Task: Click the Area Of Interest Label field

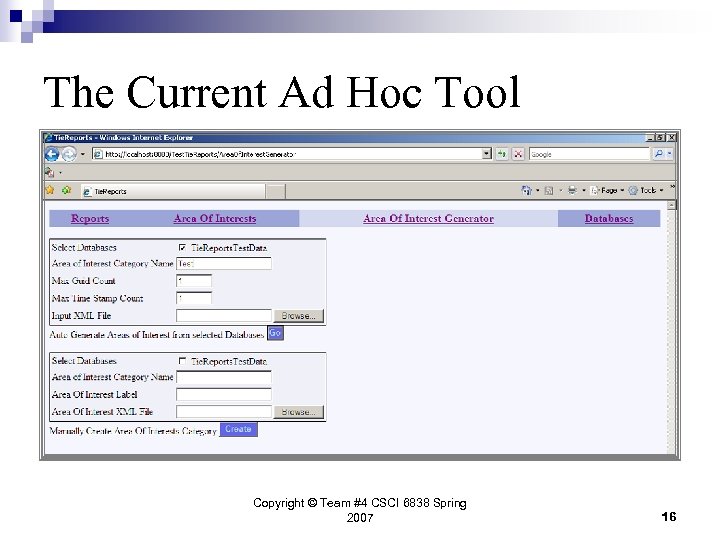Action: [224, 394]
